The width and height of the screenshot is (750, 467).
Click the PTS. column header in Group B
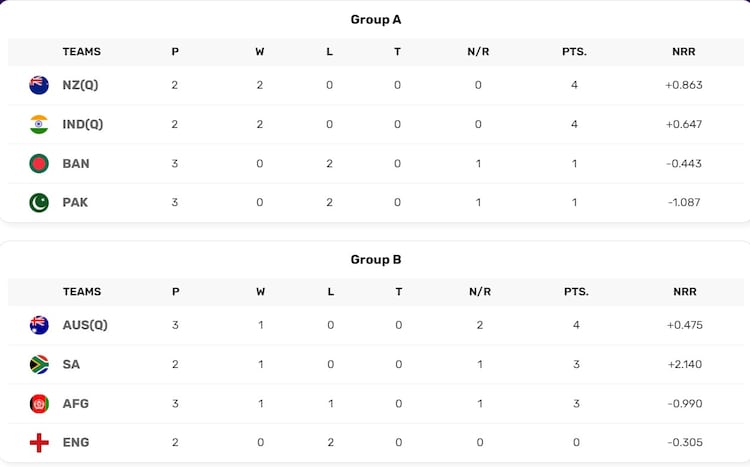click(x=575, y=292)
